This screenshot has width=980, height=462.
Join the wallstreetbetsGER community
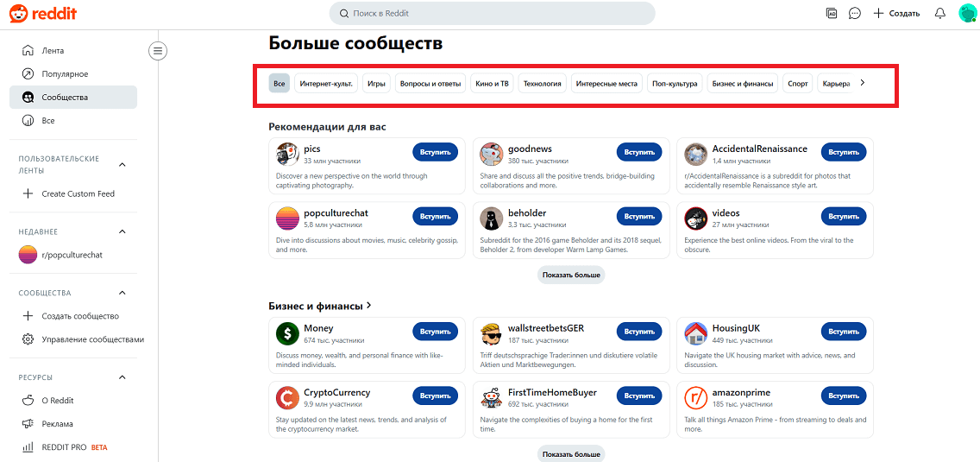click(x=639, y=332)
